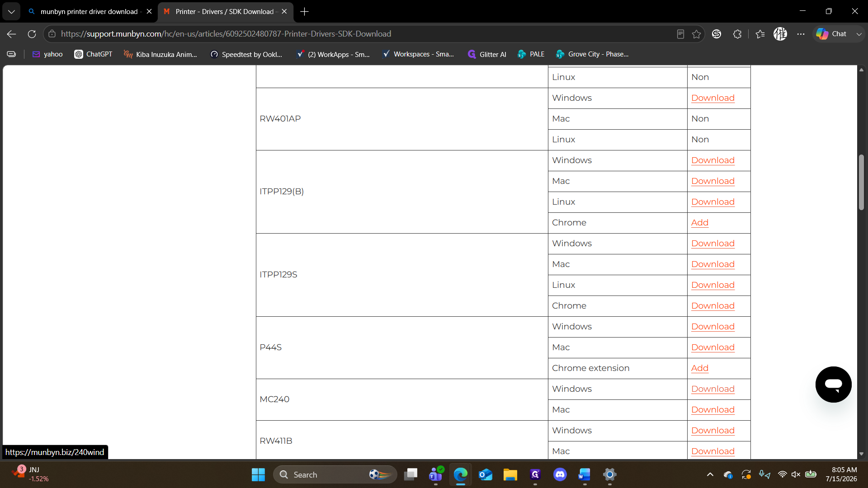Viewport: 868px width, 488px height.
Task: Open the Windows Start menu
Action: tap(258, 474)
